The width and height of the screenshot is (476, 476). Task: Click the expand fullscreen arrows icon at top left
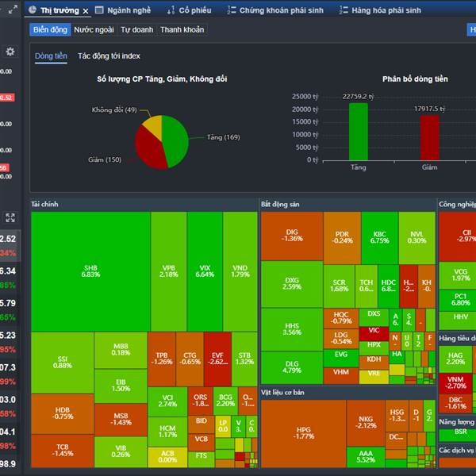pyautogui.click(x=13, y=10)
